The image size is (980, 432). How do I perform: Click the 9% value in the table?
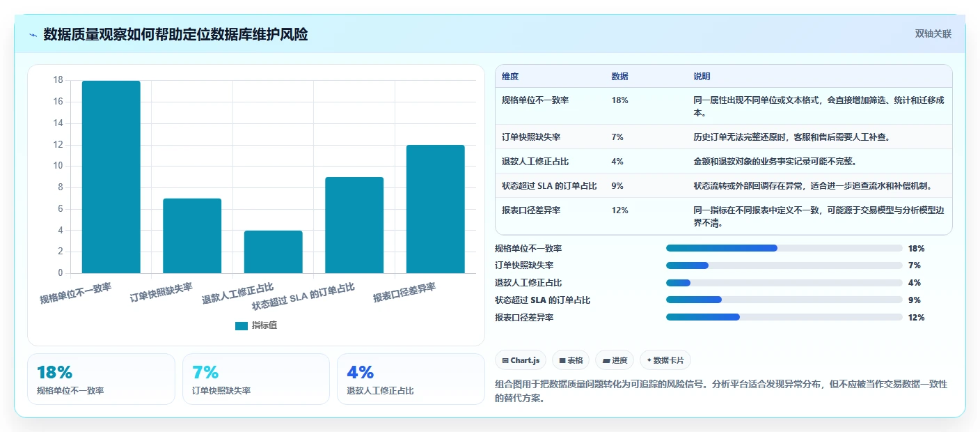[x=617, y=186]
